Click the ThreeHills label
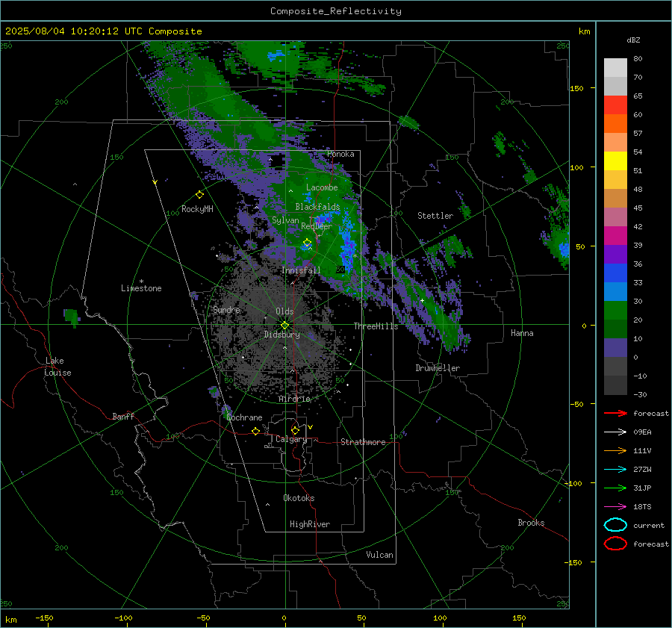This screenshot has height=628, width=672. point(376,326)
